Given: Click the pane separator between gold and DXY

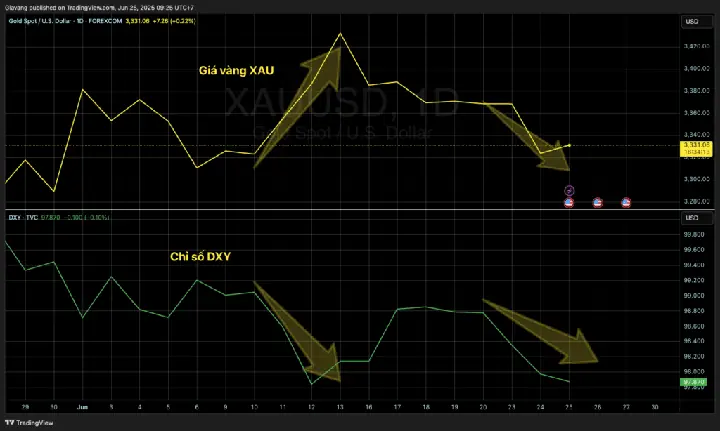Looking at the screenshot, I should click(342, 210).
